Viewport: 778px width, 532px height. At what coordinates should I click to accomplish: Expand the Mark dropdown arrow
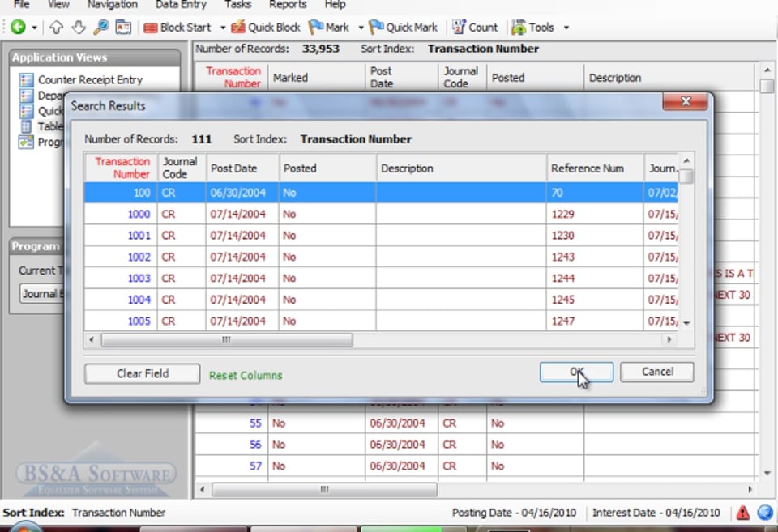pos(361,28)
